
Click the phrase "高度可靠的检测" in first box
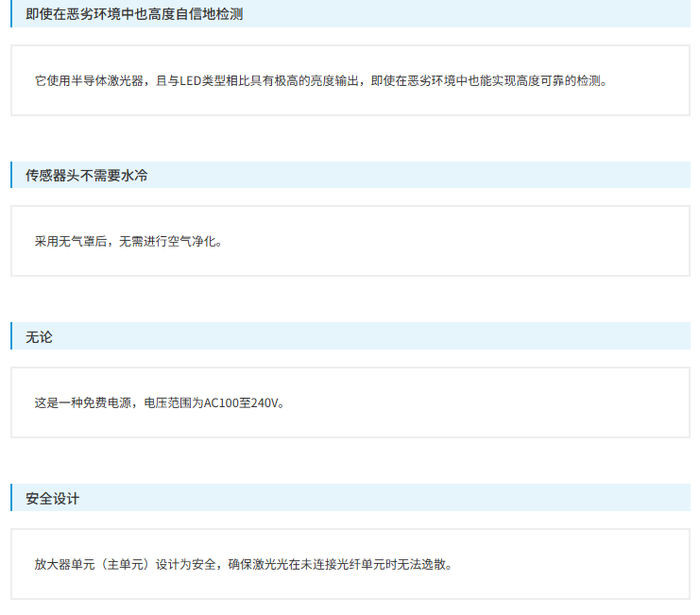coord(558,81)
